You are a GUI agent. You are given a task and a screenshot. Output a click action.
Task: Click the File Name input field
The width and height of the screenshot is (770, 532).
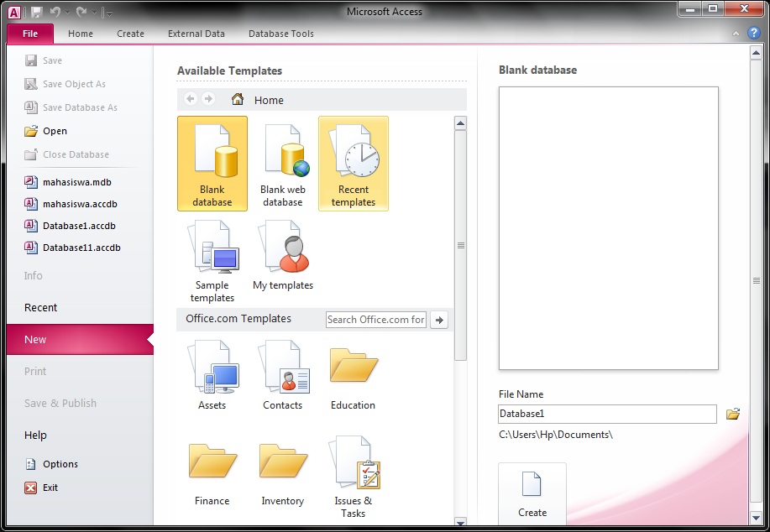tap(607, 414)
